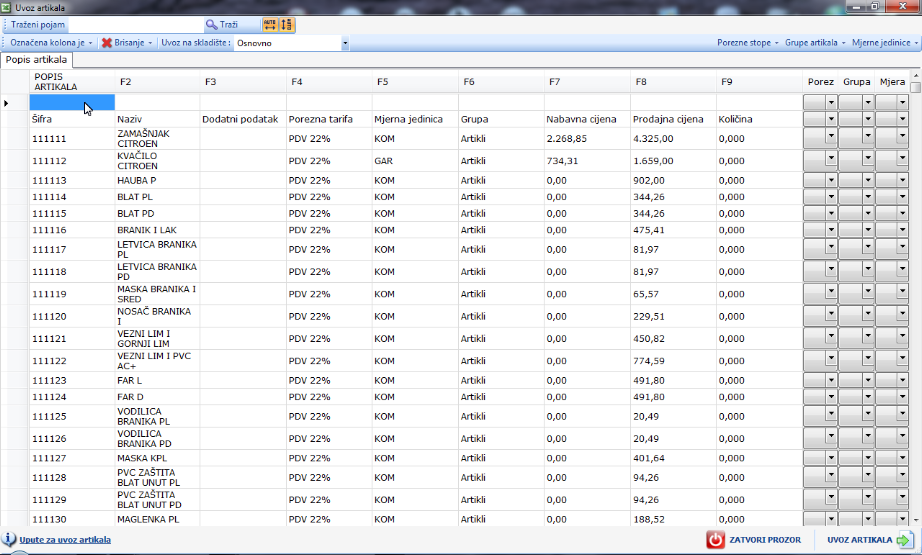Click the highlighted blue cell in the first row

tap(72, 102)
